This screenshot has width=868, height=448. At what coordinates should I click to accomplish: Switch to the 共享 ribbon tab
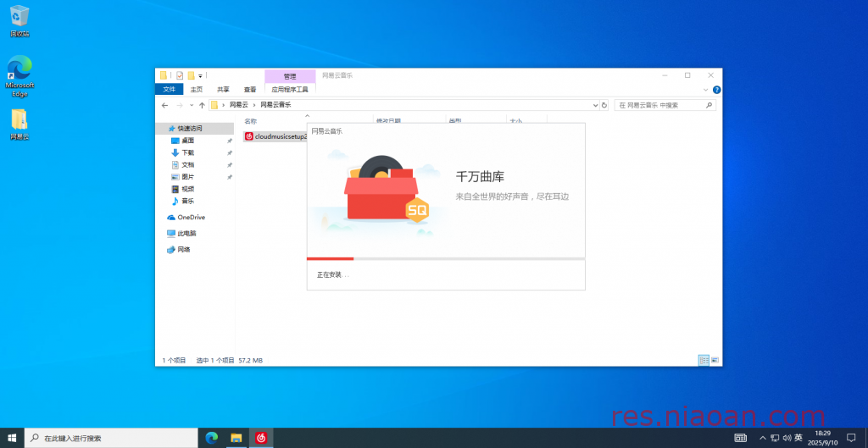(223, 89)
